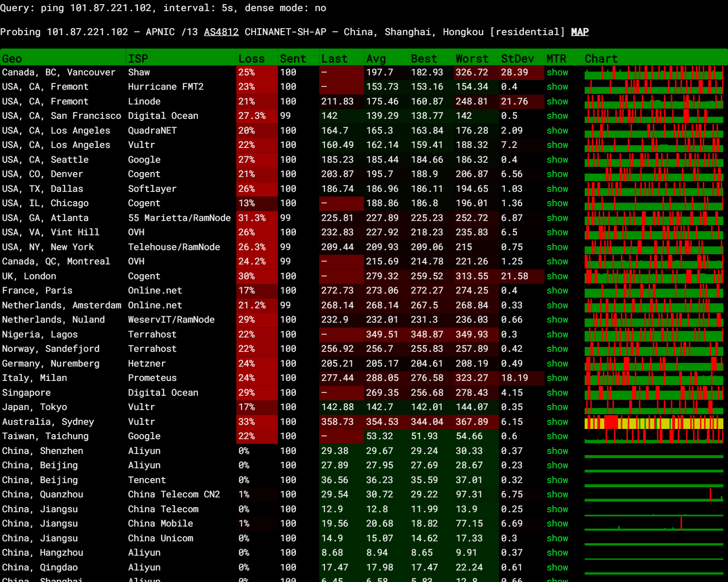Click show for the Linode row
The width and height of the screenshot is (728, 582).
(557, 102)
